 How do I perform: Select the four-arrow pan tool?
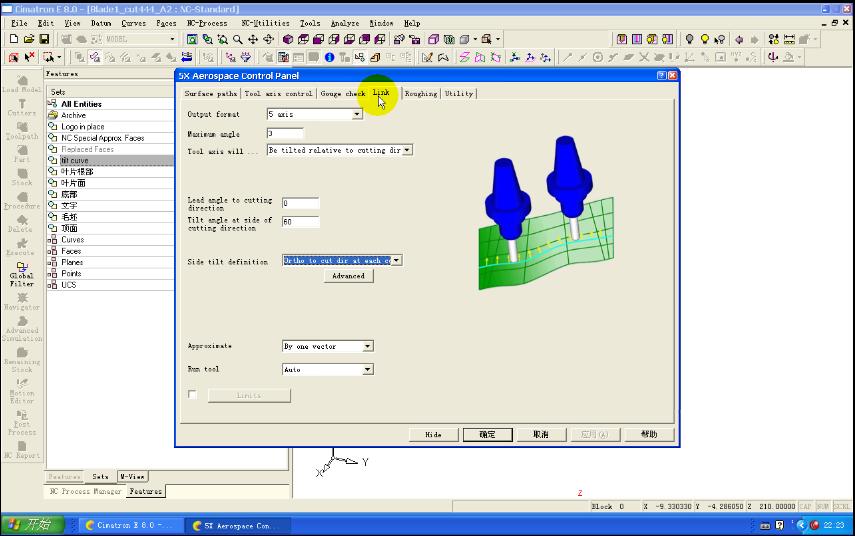[253, 39]
